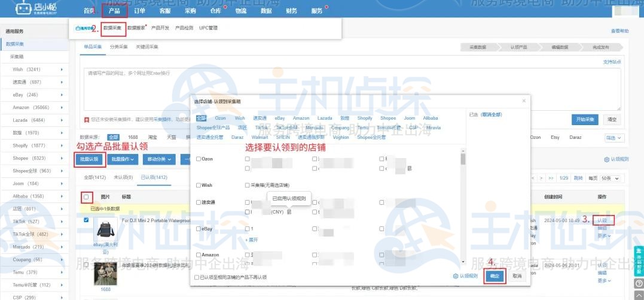Confirm the dialog with 确定
The image size is (644, 300).
point(495,276)
